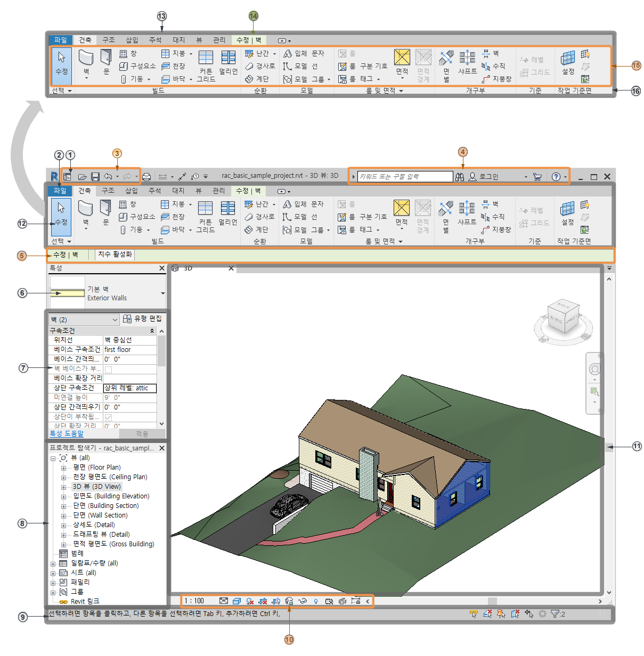Select the 문 (Door) tool in main window ribbon
The width and height of the screenshot is (644, 656).
point(105,213)
